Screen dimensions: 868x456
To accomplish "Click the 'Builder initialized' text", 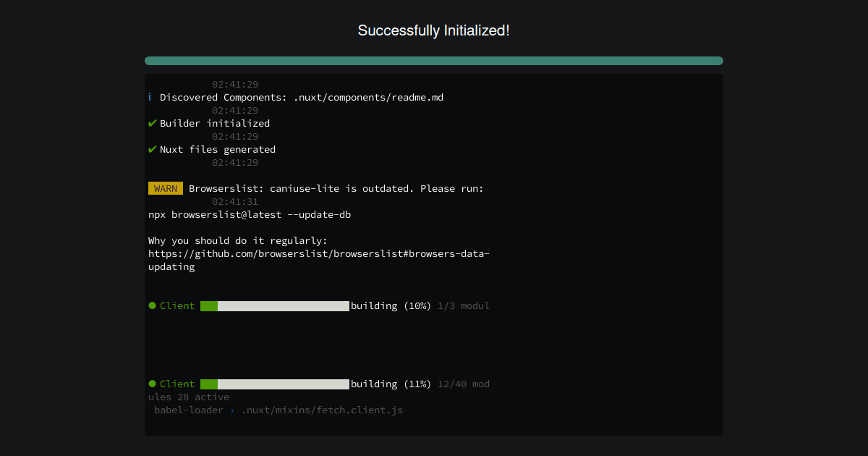I will pyautogui.click(x=215, y=123).
